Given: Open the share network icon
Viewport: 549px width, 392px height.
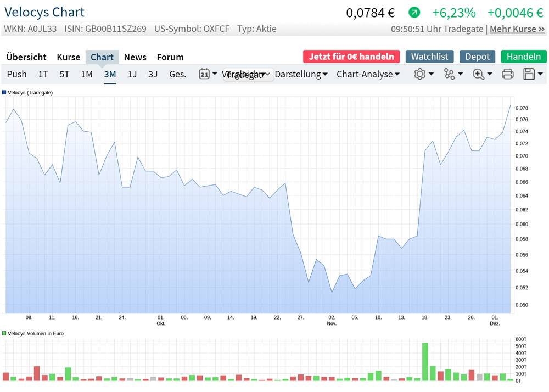Looking at the screenshot, I should click(449, 74).
